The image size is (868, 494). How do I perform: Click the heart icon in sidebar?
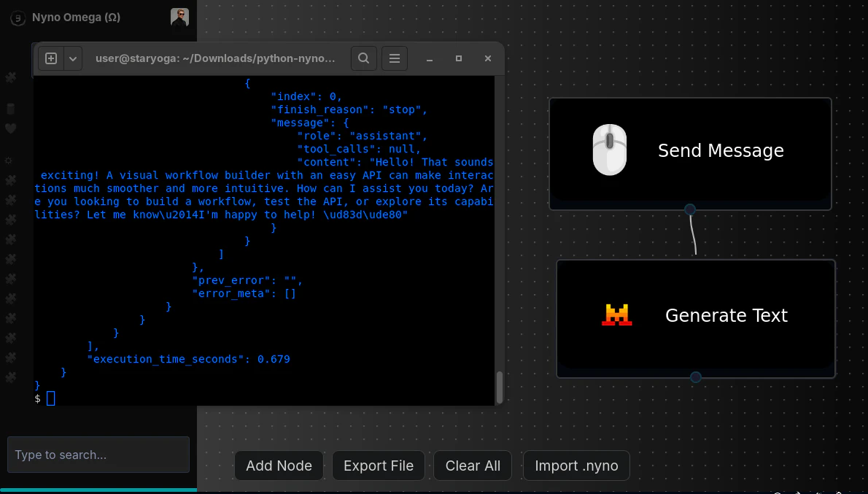(x=10, y=128)
